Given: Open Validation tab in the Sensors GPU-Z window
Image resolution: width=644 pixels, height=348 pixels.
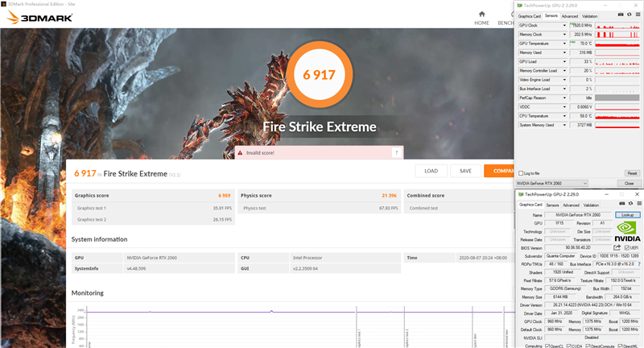Looking at the screenshot, I should tap(589, 16).
